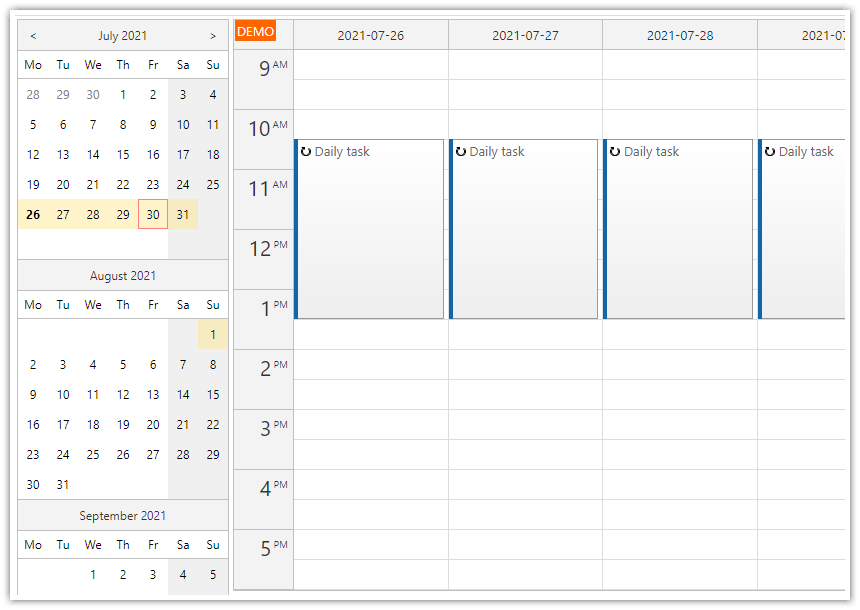Select July 30 in the mini calendar
The image size is (860, 610).
pyautogui.click(x=153, y=214)
